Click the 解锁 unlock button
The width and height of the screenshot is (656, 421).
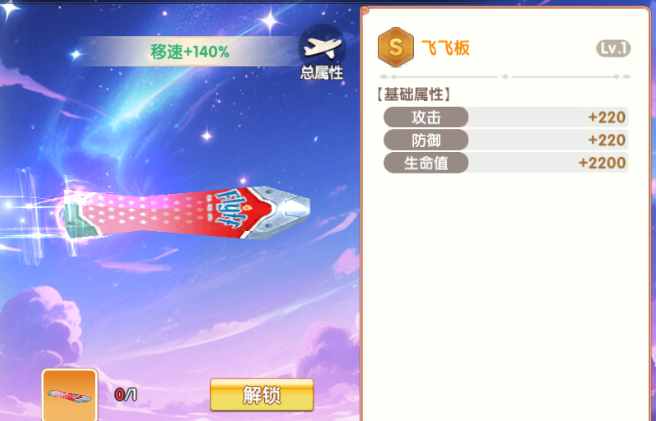pyautogui.click(x=262, y=395)
